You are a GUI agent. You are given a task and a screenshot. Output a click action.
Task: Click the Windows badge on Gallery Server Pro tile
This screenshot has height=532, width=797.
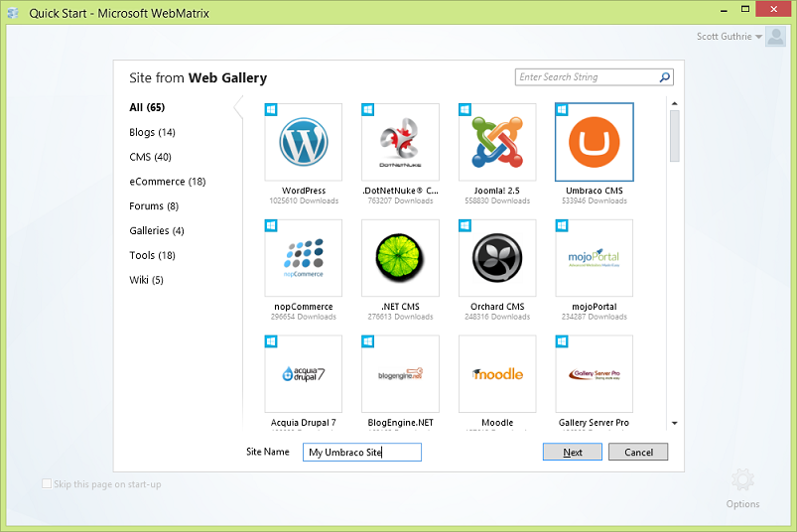click(x=562, y=341)
